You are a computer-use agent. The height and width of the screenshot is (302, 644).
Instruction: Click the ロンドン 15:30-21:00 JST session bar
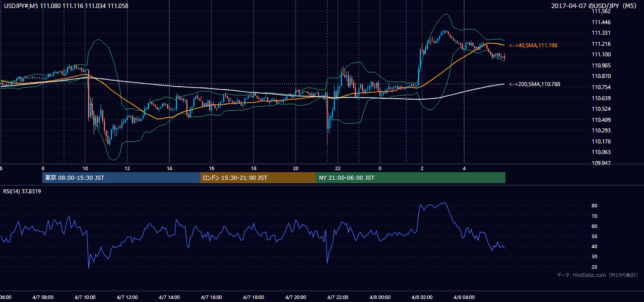[x=258, y=178]
